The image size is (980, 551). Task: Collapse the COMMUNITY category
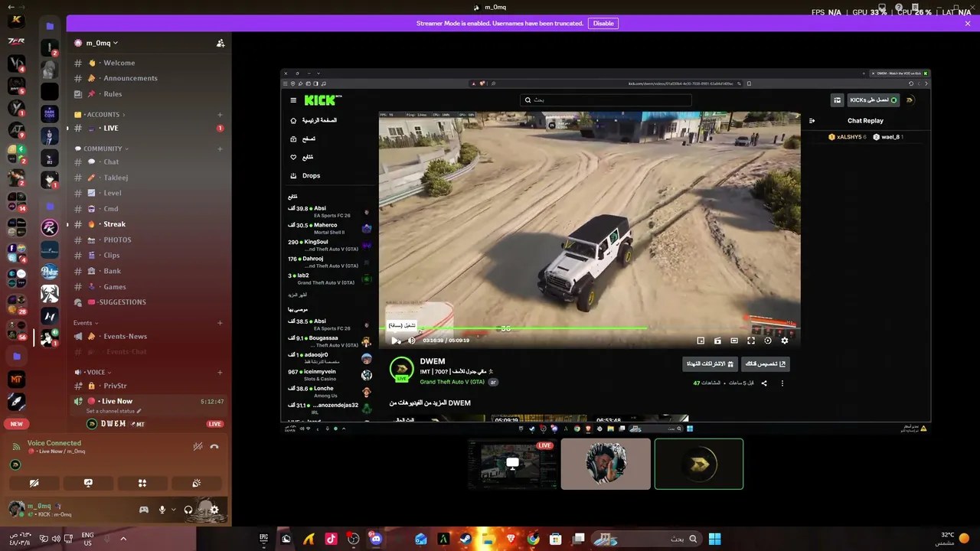(x=103, y=148)
